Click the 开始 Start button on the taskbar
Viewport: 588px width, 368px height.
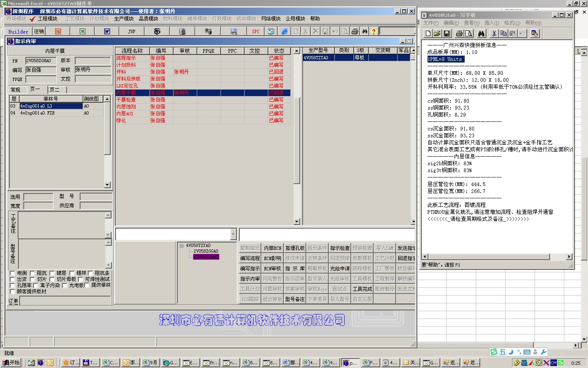pos(11,363)
